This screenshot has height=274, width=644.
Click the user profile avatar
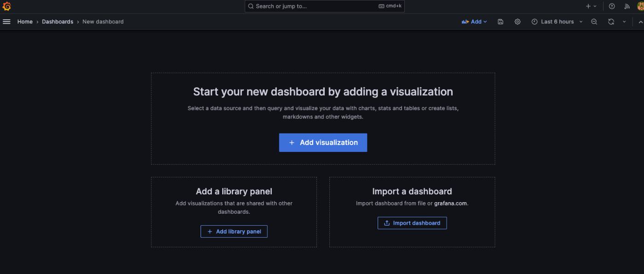tap(640, 6)
